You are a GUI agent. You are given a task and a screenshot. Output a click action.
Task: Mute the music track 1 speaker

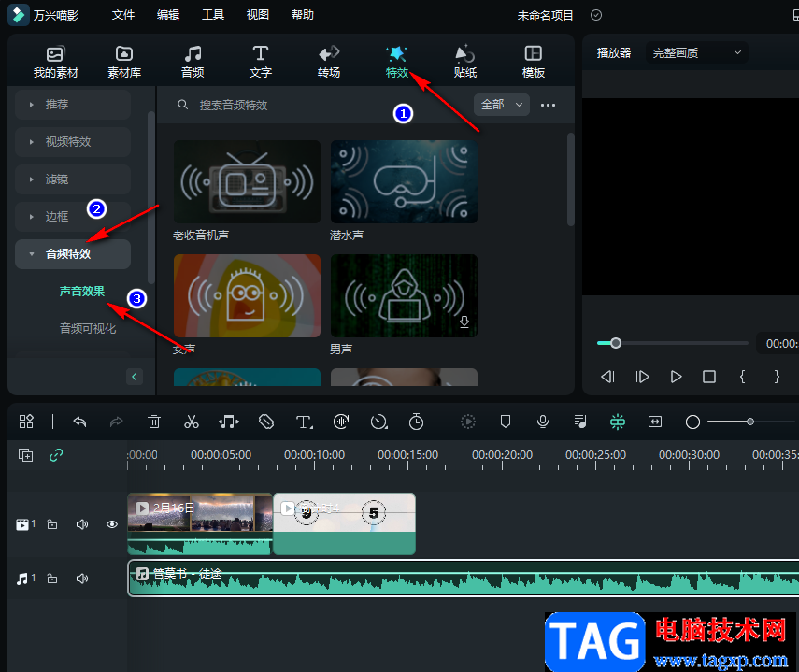(x=82, y=579)
